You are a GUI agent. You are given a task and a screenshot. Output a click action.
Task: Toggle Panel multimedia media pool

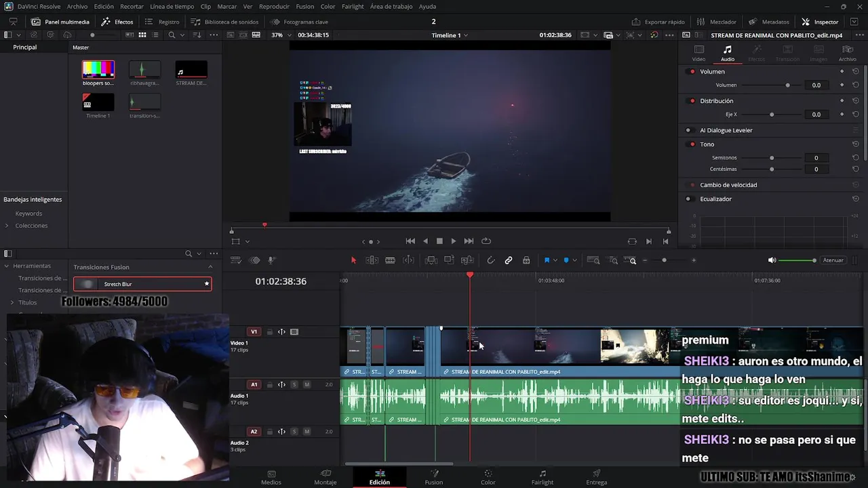[x=60, y=22]
